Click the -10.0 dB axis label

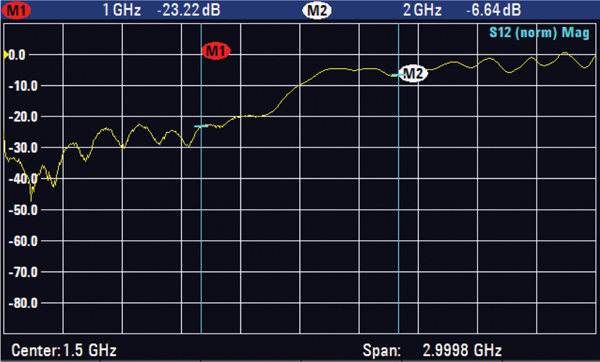pos(23,86)
